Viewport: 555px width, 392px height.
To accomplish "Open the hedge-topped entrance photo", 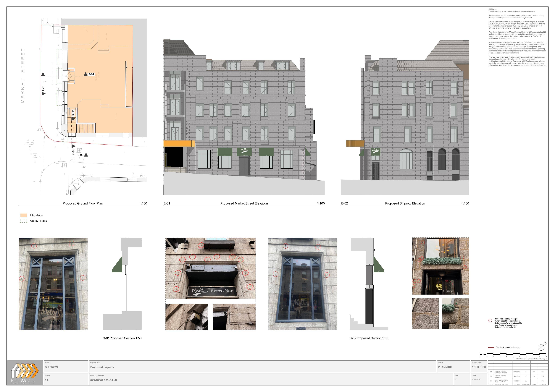I will coord(441,266).
